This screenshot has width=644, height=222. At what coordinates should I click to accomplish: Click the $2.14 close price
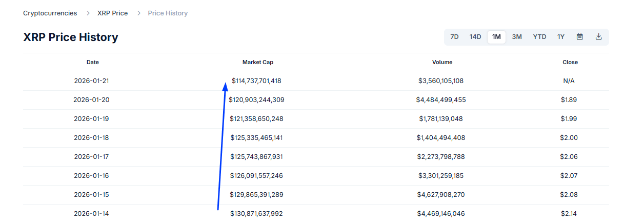click(569, 214)
